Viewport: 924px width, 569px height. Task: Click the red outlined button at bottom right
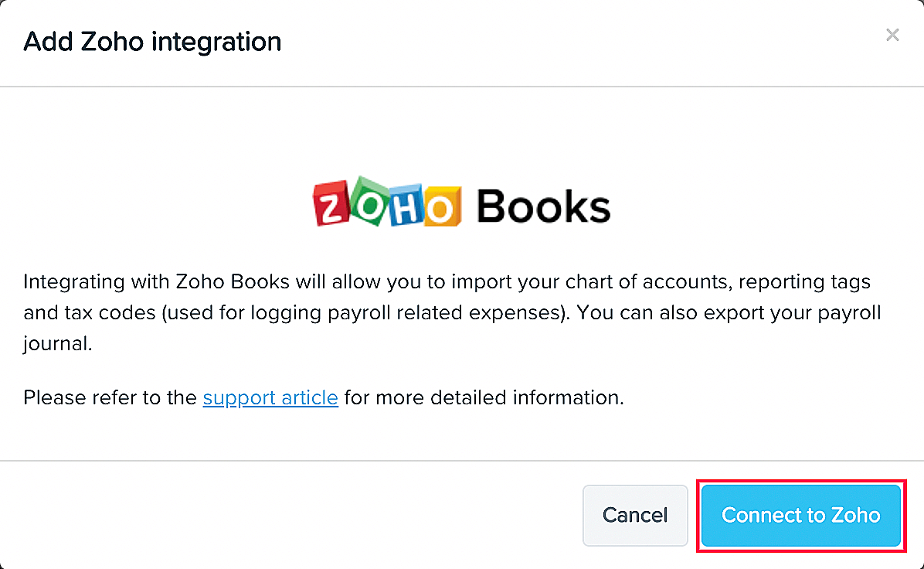coord(800,515)
